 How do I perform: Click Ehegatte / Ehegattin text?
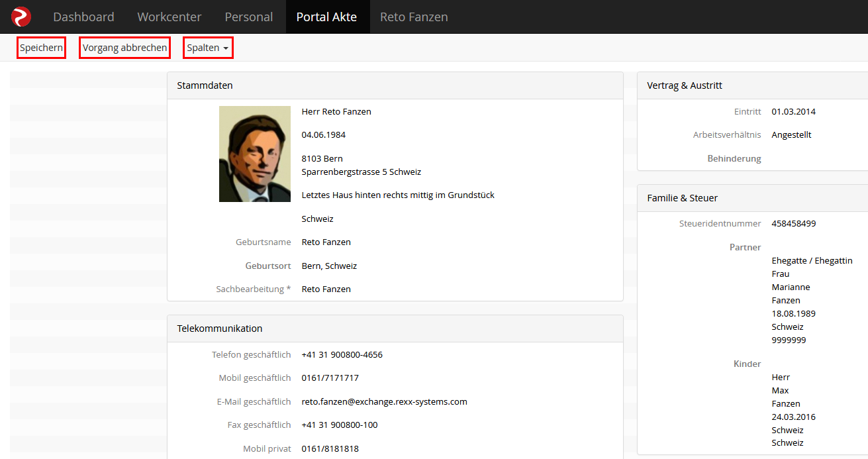pos(812,260)
